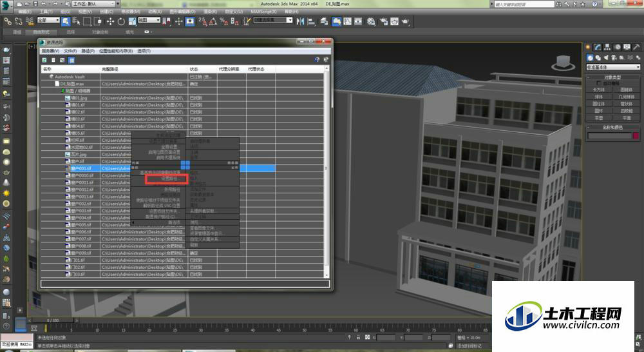
Task: Open the Layer Manager
Action: tap(325, 21)
